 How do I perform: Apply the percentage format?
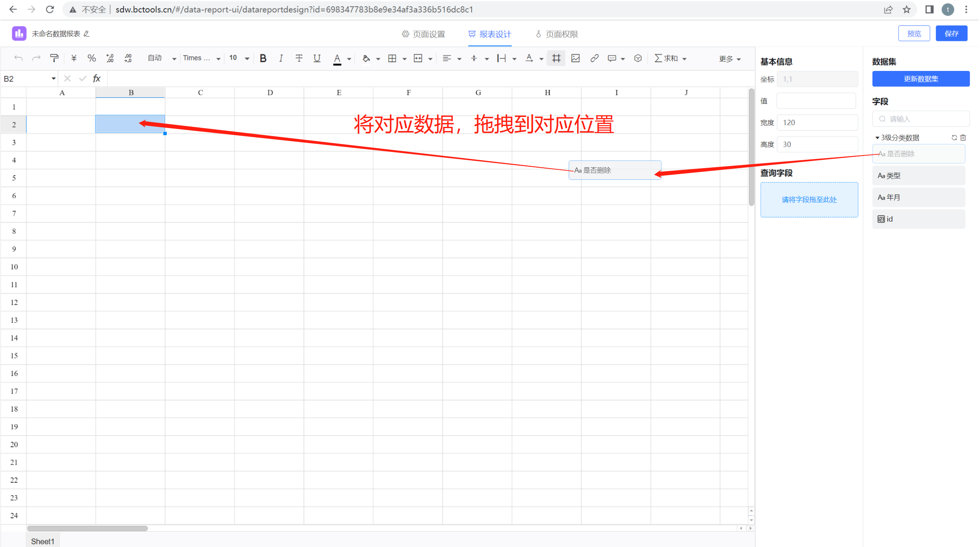click(92, 58)
